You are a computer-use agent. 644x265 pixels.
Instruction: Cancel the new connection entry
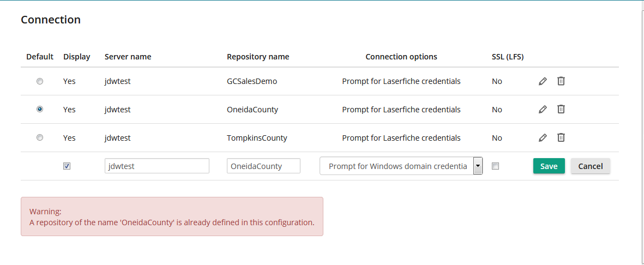(591, 166)
